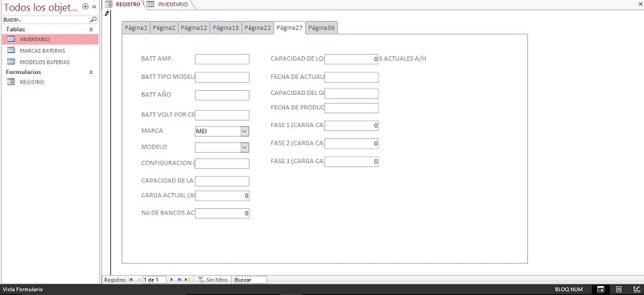Switch to Design View status bar icon
This screenshot has height=295, width=644.
[x=637, y=289]
